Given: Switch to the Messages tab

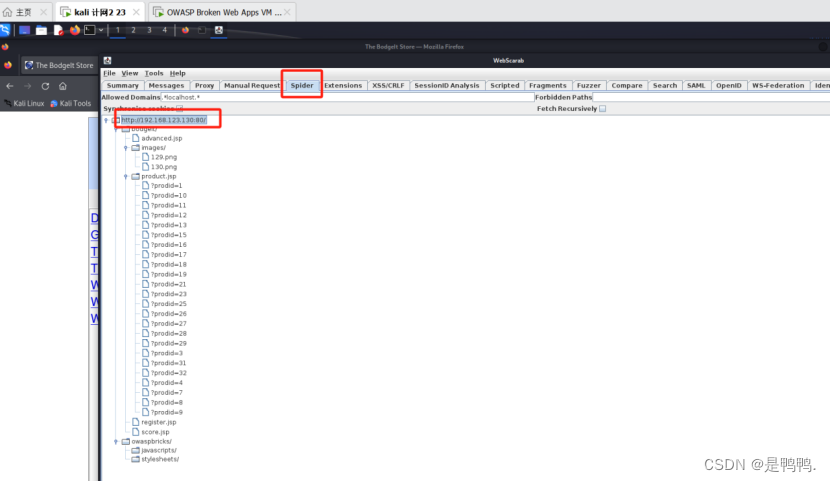Looking at the screenshot, I should pyautogui.click(x=166, y=85).
